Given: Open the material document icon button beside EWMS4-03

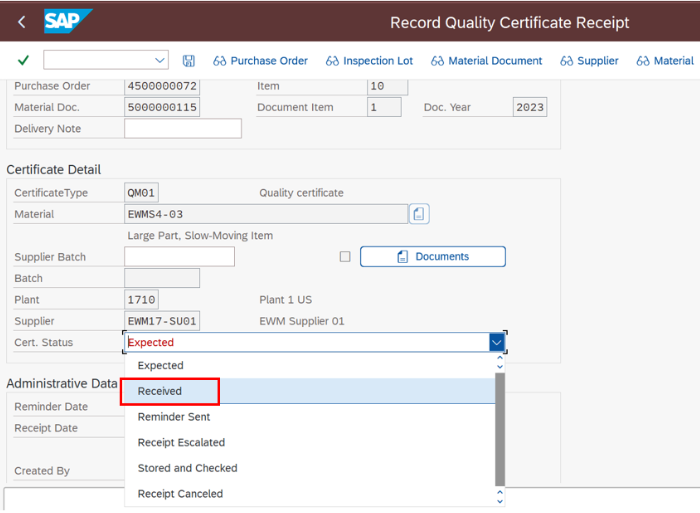Looking at the screenshot, I should pos(419,214).
